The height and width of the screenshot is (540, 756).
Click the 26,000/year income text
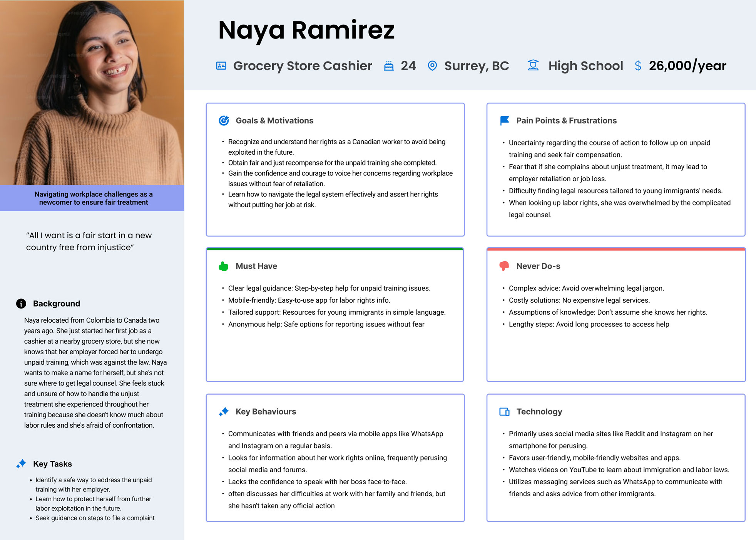coord(687,66)
